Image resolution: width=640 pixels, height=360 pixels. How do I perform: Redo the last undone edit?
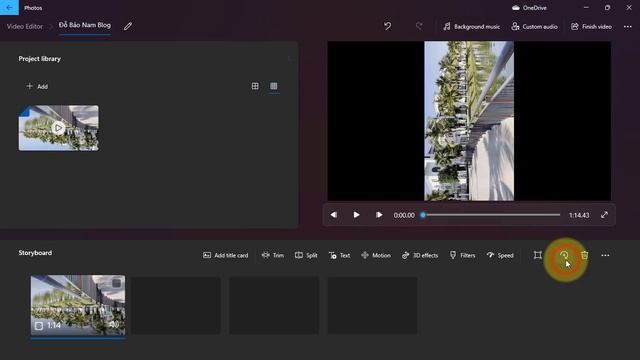(419, 27)
